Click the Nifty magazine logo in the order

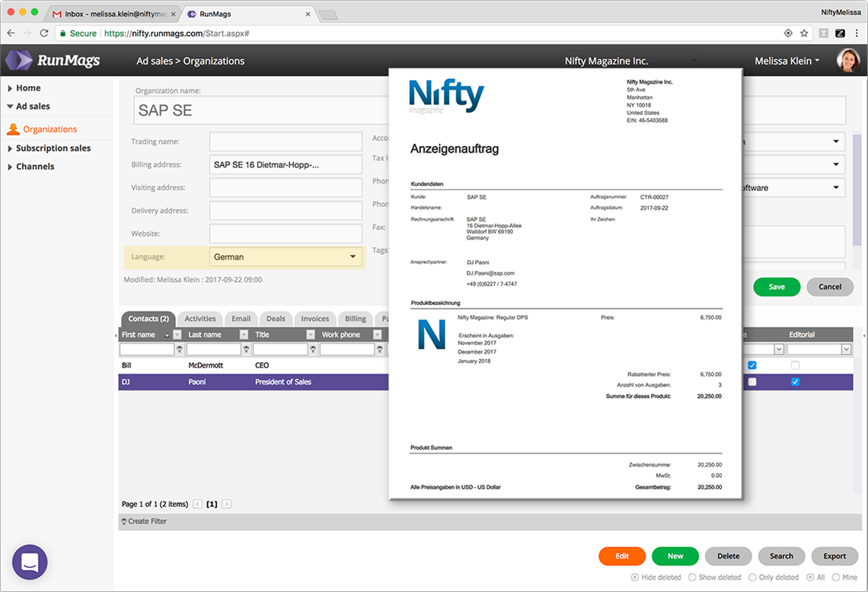pyautogui.click(x=446, y=97)
